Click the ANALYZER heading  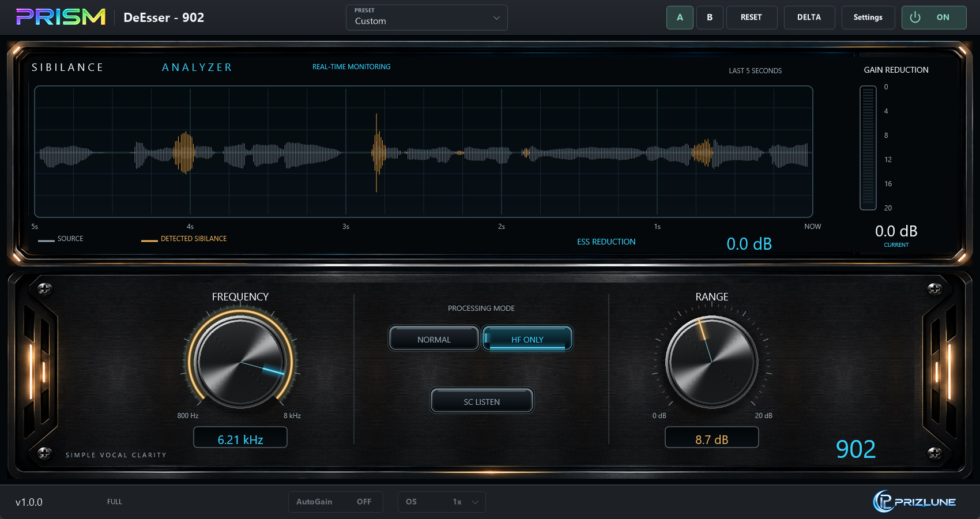pos(197,67)
